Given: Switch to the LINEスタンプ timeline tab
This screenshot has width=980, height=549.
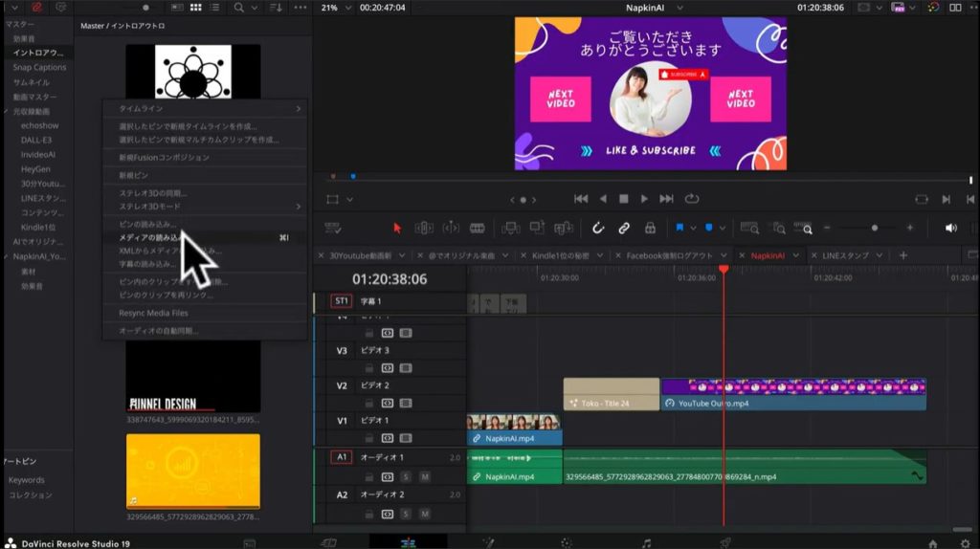Looking at the screenshot, I should coord(847,255).
